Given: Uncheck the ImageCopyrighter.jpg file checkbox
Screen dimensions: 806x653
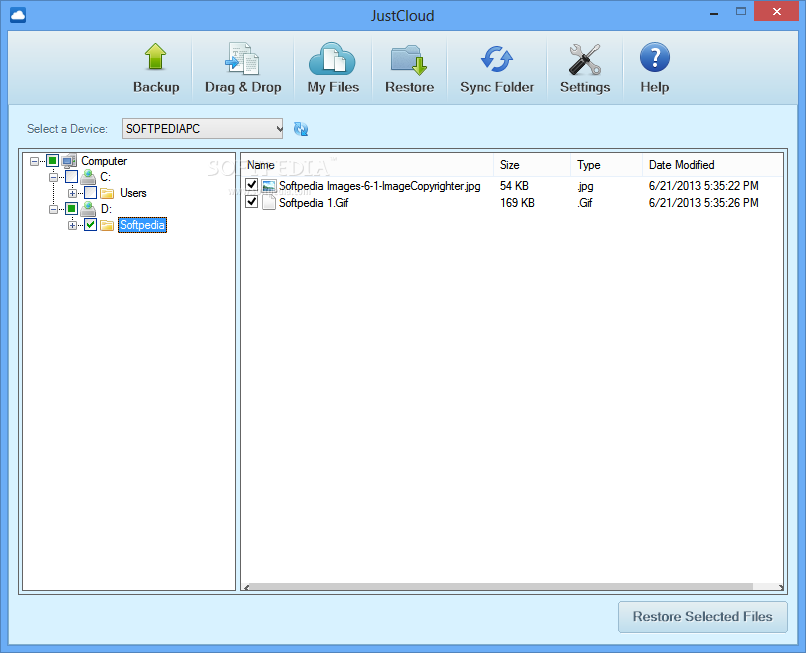Looking at the screenshot, I should pyautogui.click(x=251, y=185).
